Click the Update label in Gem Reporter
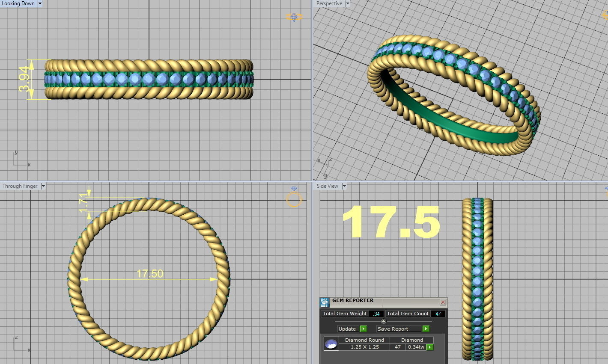Viewport: 608px width, 364px height. coord(347,329)
